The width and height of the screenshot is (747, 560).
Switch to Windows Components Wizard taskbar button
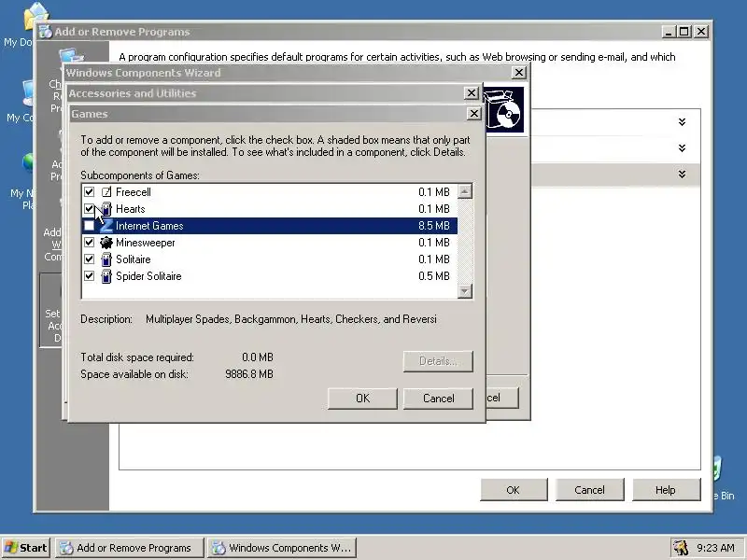(x=282, y=548)
